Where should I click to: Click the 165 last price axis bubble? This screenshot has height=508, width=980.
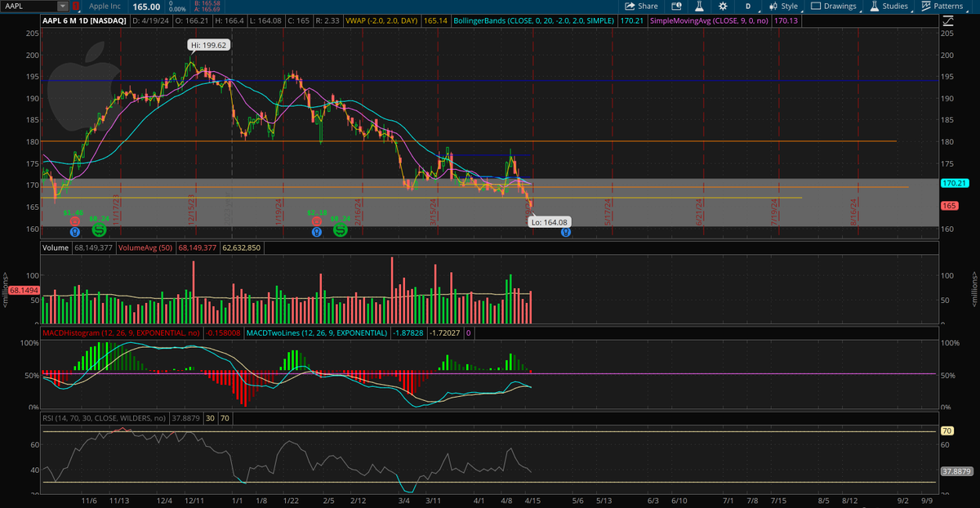pos(951,206)
